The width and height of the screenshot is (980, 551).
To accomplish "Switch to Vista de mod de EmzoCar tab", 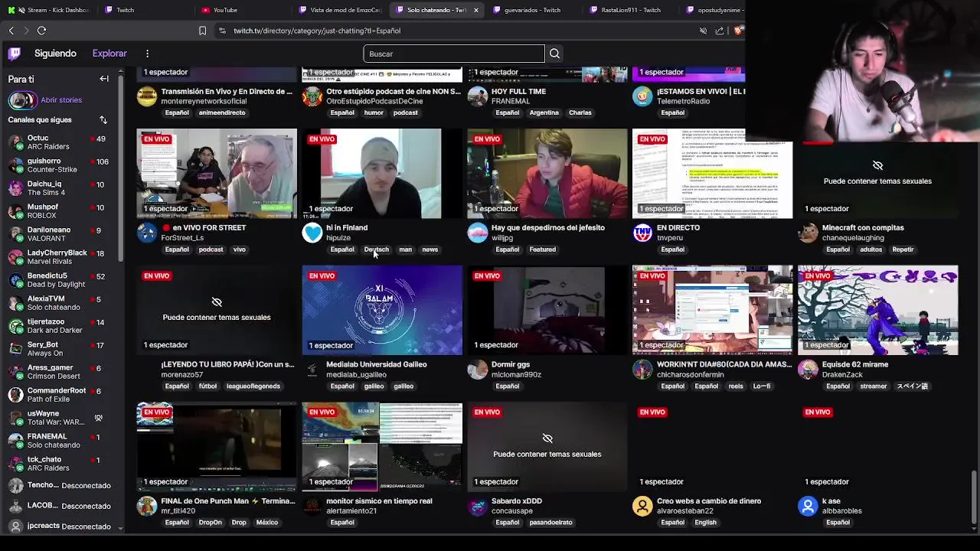I will coord(340,10).
